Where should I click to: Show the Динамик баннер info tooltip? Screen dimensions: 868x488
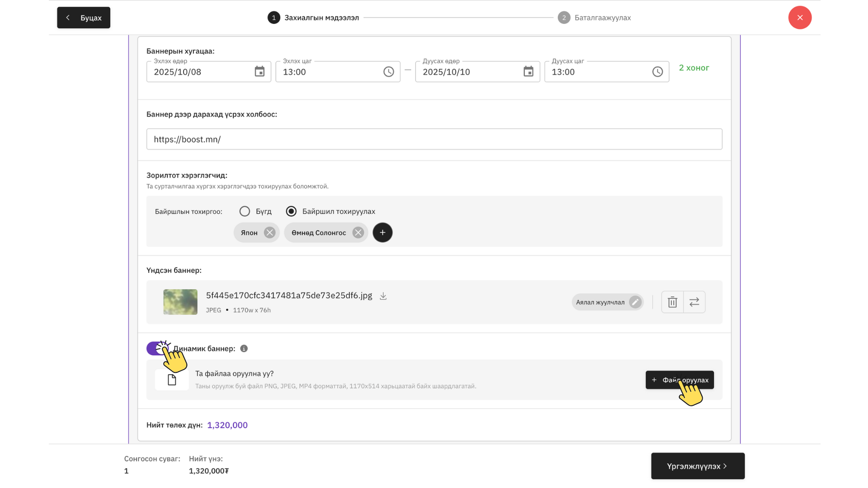(244, 348)
